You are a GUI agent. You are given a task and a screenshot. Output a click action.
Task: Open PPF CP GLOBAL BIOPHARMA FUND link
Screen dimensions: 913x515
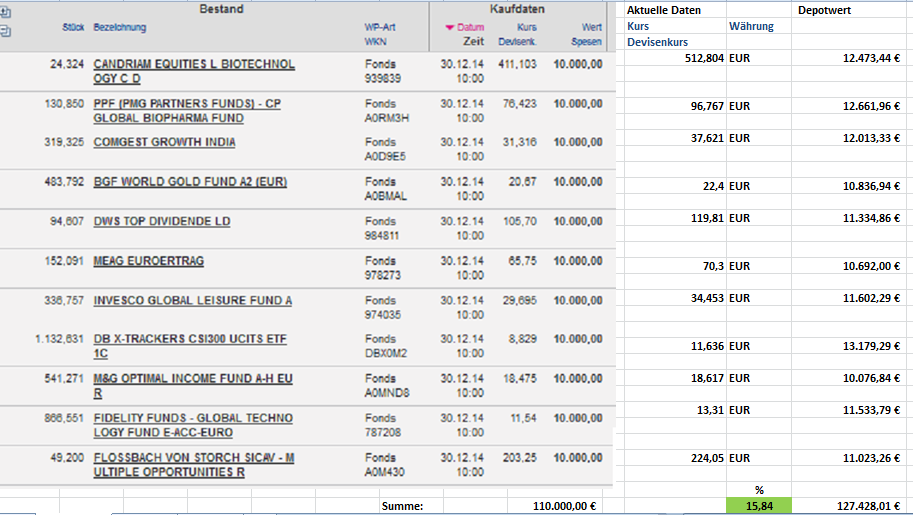(x=187, y=111)
